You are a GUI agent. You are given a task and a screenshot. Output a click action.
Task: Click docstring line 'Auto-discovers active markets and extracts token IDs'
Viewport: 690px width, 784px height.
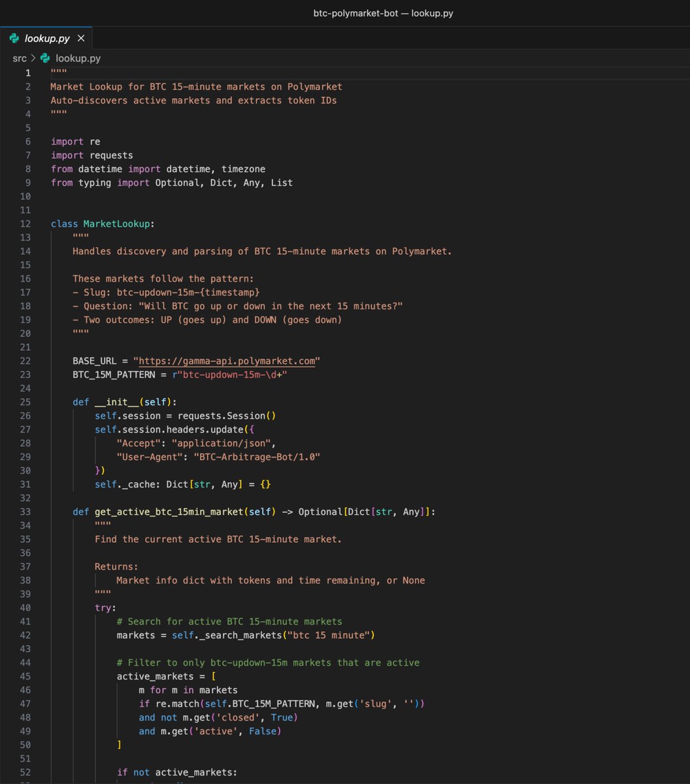coord(194,100)
